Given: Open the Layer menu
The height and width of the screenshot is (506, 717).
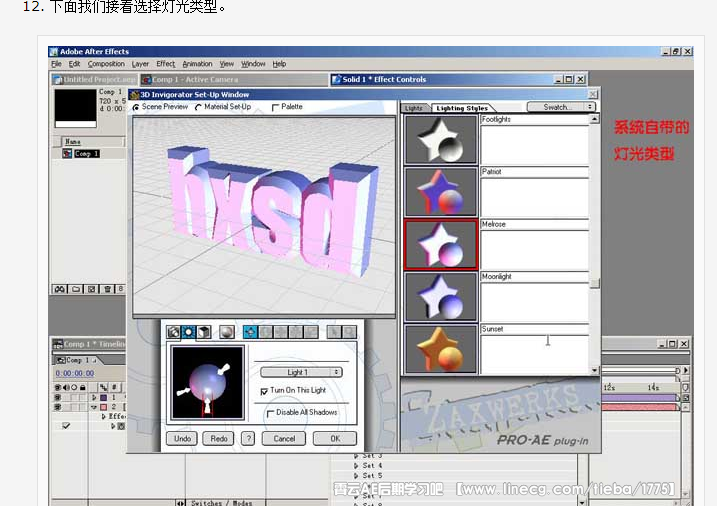Looking at the screenshot, I should pos(140,64).
